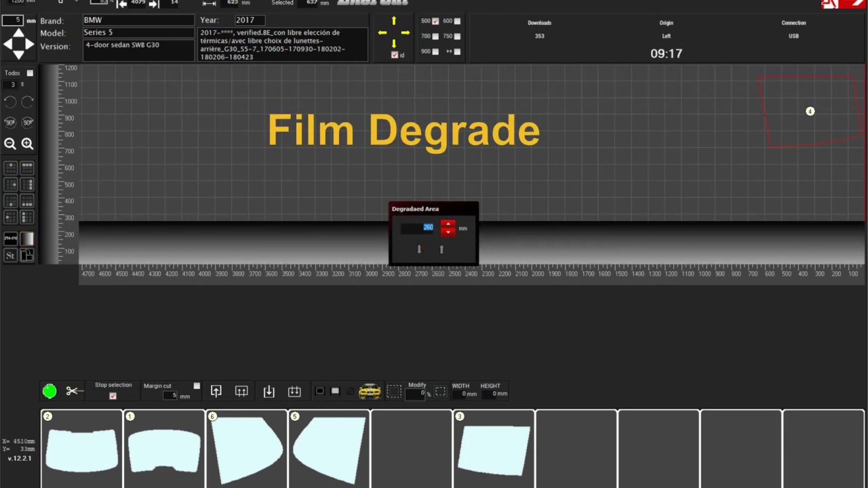Click the Modify percent input
This screenshot has width=868, height=488.
click(415, 394)
